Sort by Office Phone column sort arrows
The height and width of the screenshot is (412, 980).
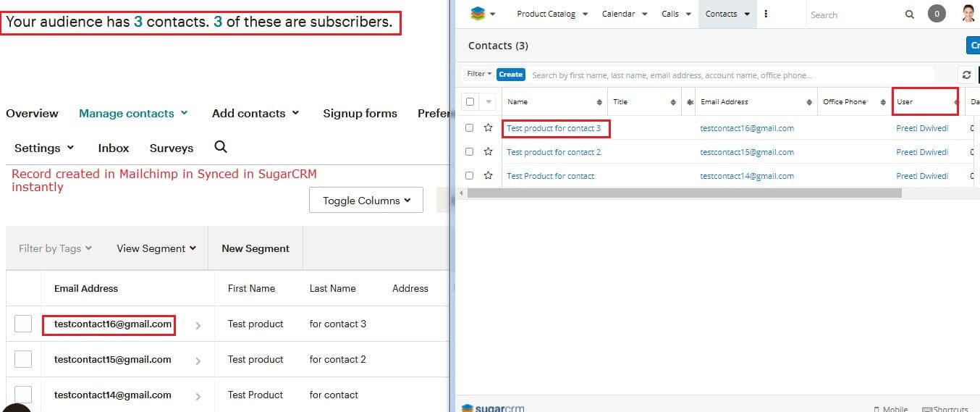tap(884, 102)
